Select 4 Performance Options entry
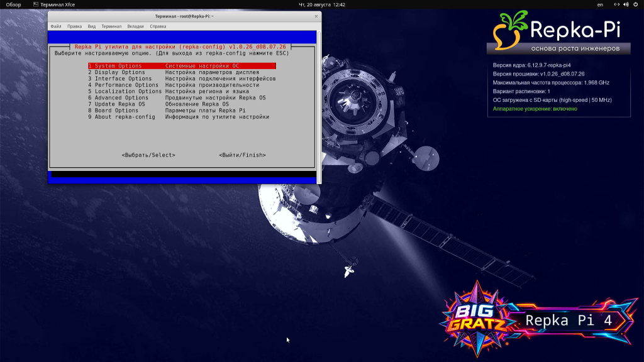The image size is (644, 362). tap(182, 85)
